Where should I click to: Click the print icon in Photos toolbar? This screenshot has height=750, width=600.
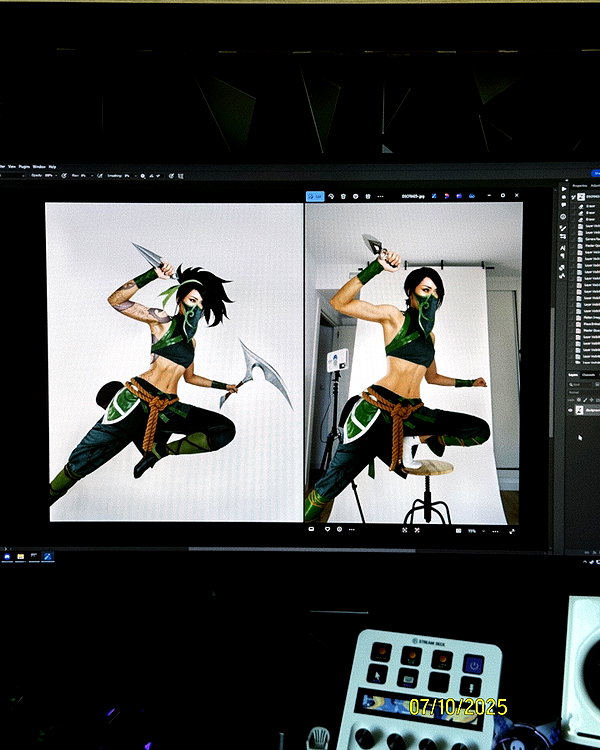pyautogui.click(x=368, y=196)
